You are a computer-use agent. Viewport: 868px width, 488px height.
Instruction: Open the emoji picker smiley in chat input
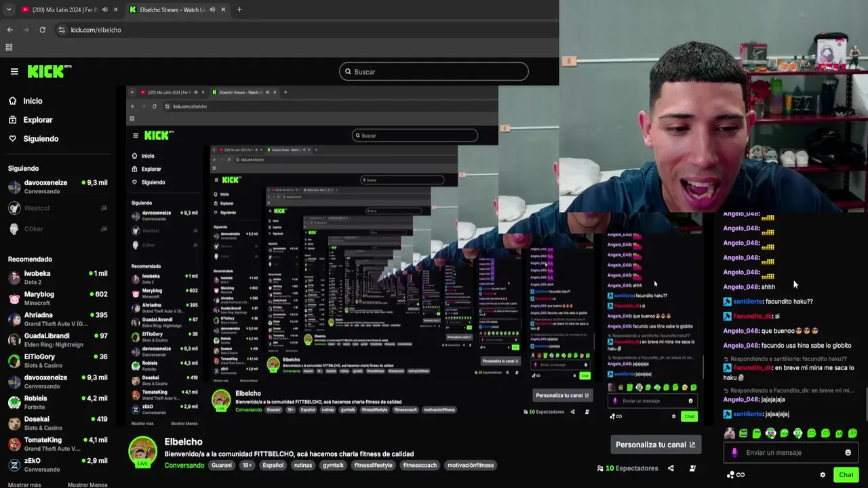(848, 453)
